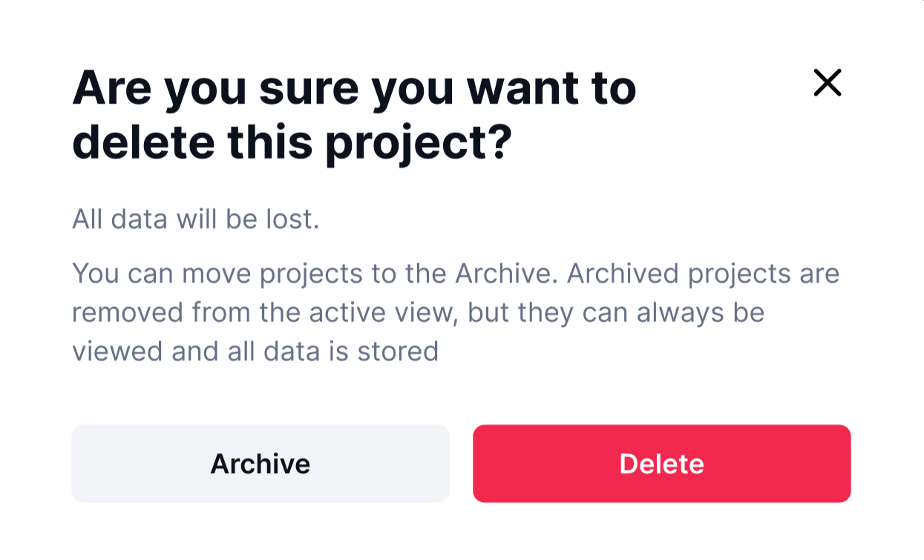Click the Archive label on the gray button
Screen dimensions: 924x560
[x=261, y=464]
